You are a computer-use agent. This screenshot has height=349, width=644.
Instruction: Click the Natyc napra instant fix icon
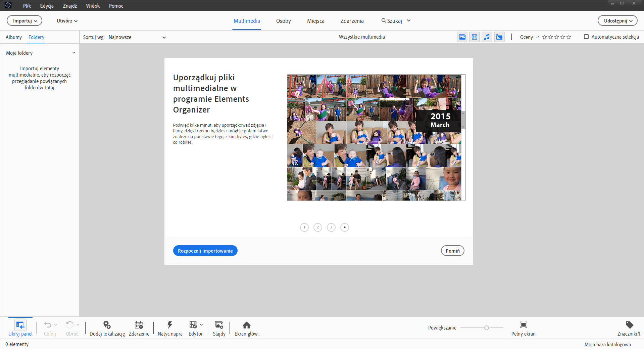click(170, 325)
